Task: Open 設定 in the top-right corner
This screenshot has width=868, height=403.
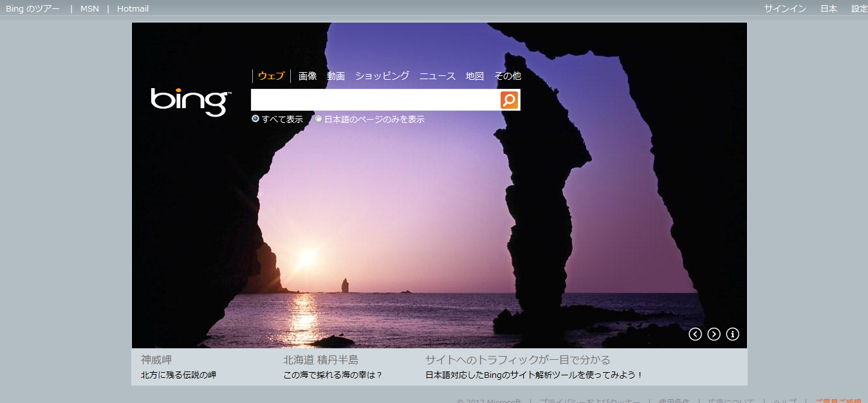Action: click(x=859, y=9)
